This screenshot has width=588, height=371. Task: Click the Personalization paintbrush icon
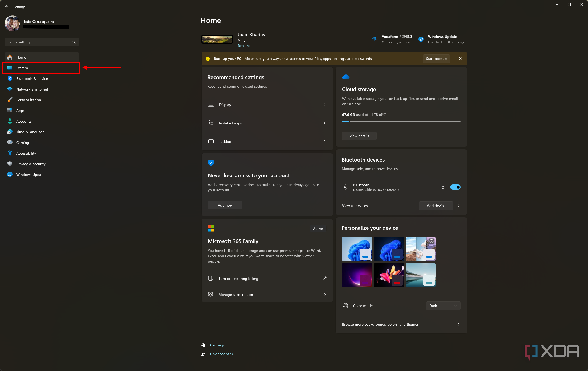coord(10,100)
